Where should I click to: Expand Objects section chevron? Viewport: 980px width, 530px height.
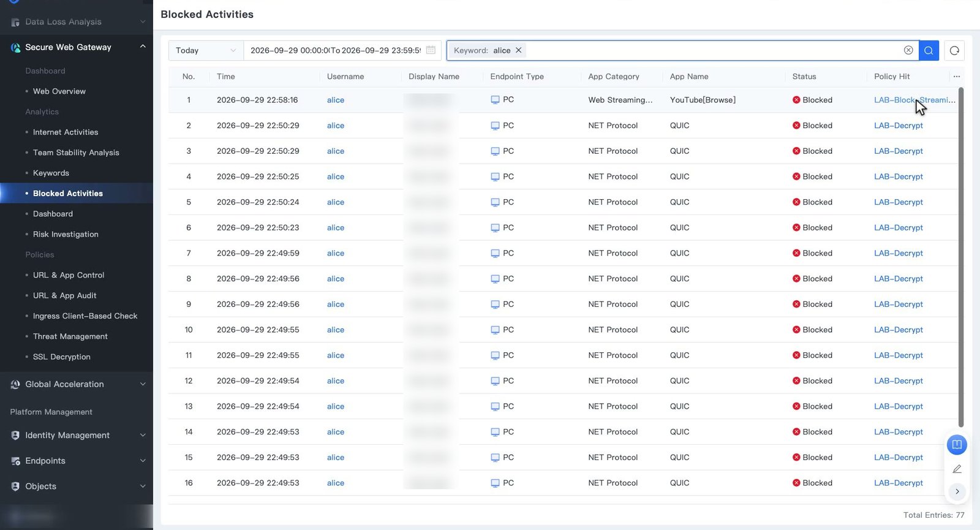(143, 486)
